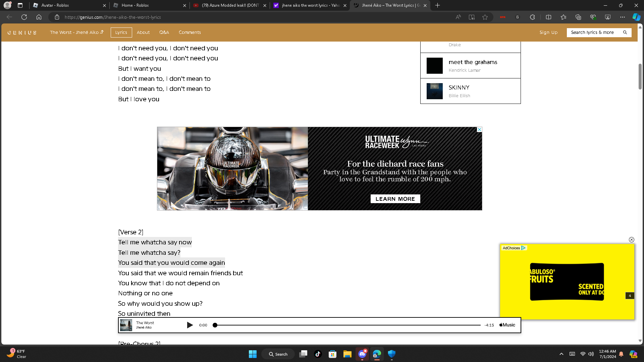Open the About section
644x362 pixels.
point(143,33)
